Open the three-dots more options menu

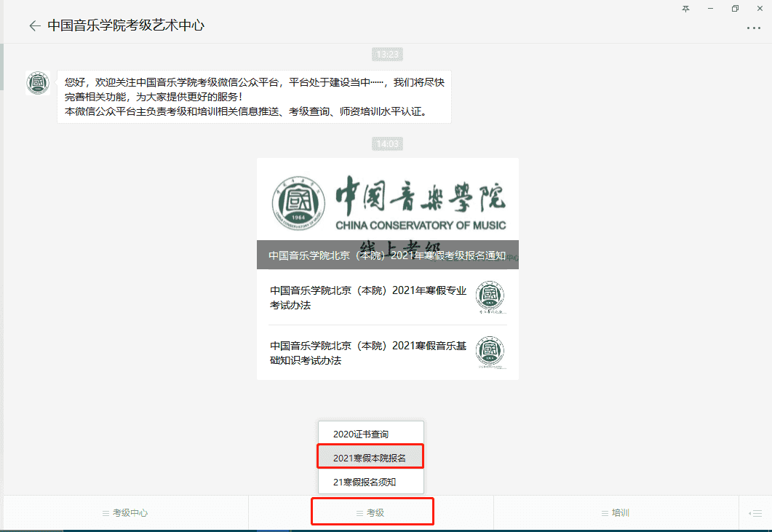753,28
